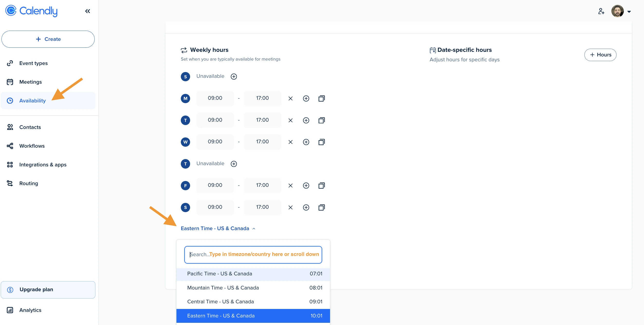Select Mountain Time - US & Canada

[x=253, y=288]
